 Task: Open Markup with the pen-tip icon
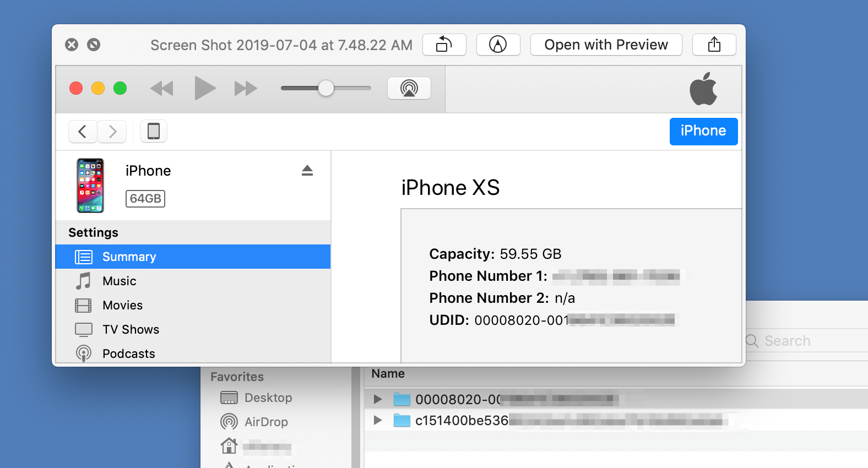498,45
